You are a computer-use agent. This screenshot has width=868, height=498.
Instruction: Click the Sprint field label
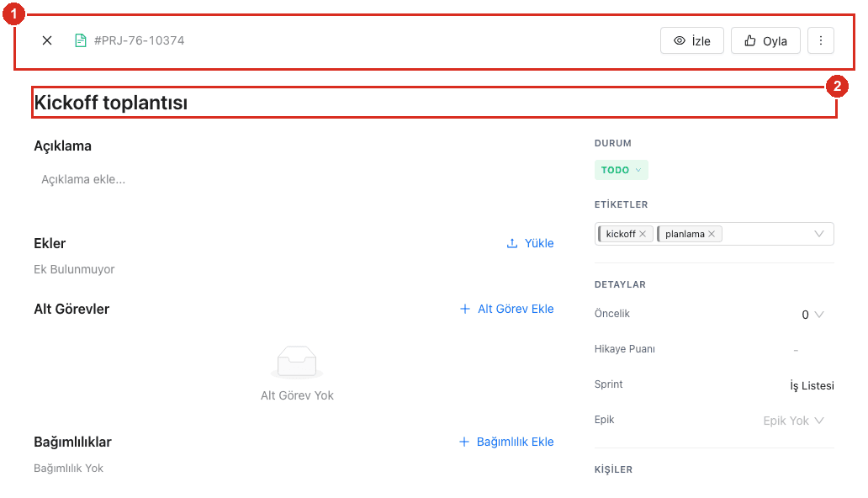[608, 384]
